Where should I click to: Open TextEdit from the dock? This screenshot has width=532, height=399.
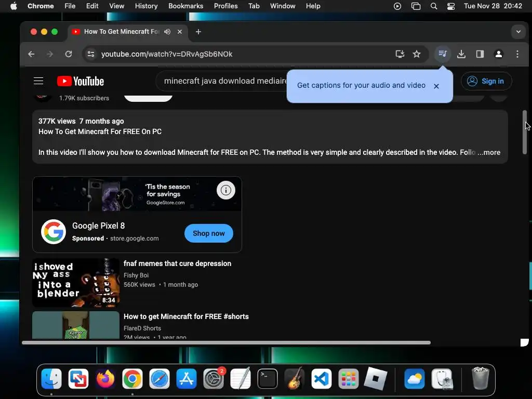tap(240, 379)
